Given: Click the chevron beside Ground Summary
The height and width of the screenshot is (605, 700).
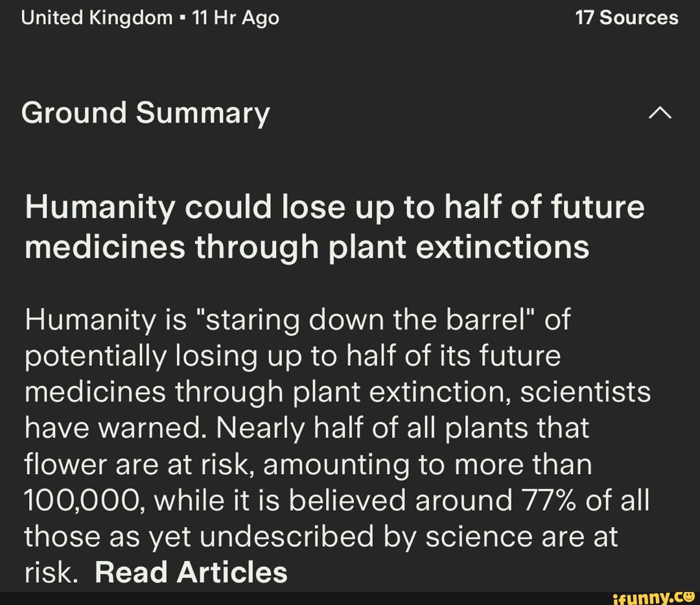Looking at the screenshot, I should click(660, 112).
